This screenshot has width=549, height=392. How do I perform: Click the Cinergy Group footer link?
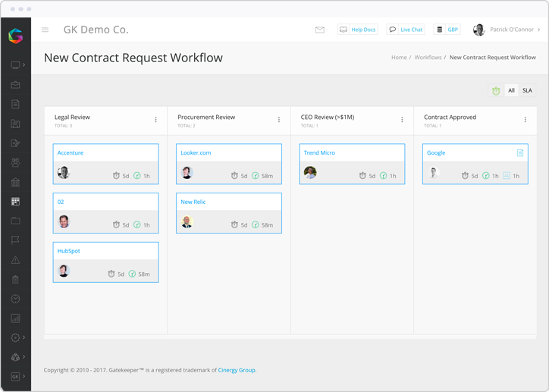(237, 370)
